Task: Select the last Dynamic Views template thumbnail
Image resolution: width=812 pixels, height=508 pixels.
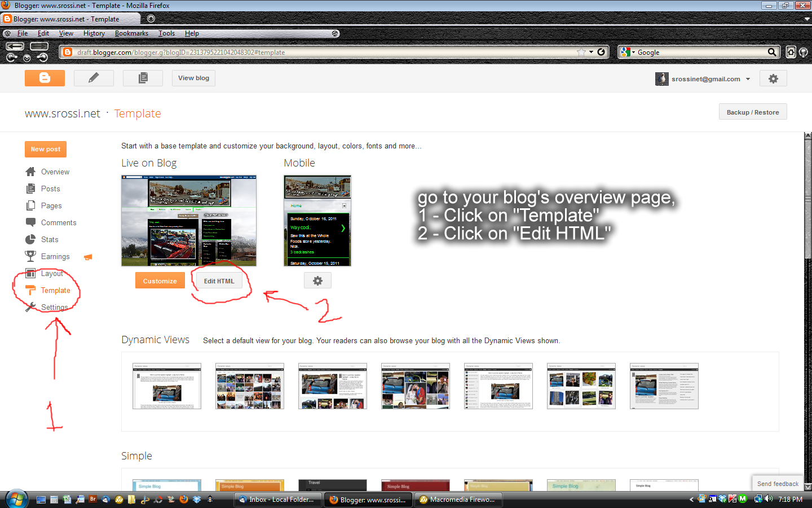Action: pos(664,386)
